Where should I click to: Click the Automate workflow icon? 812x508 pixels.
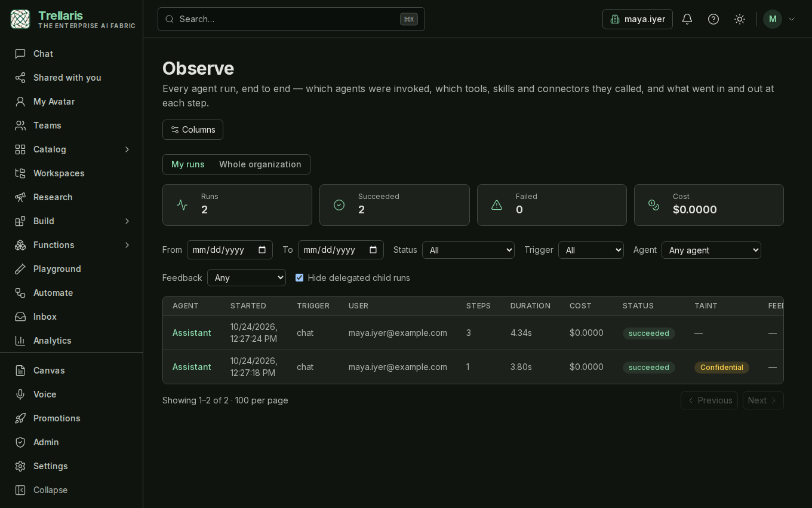click(x=20, y=293)
